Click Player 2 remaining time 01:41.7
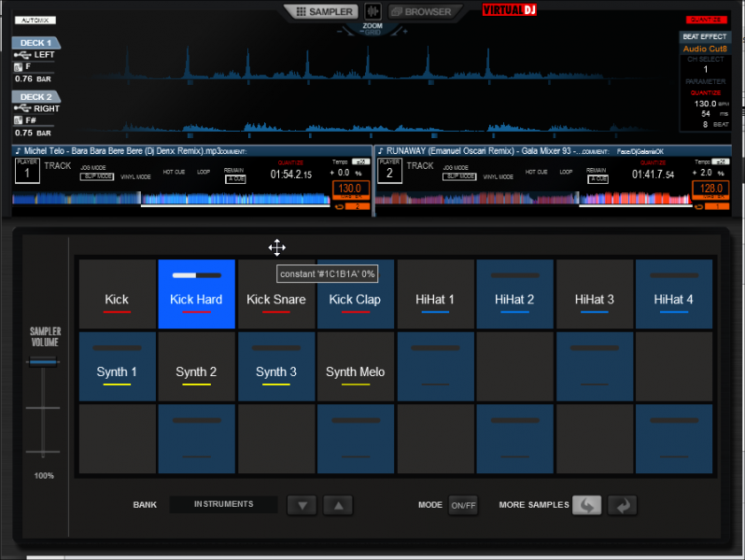Viewport: 745px width, 560px height. (x=653, y=175)
